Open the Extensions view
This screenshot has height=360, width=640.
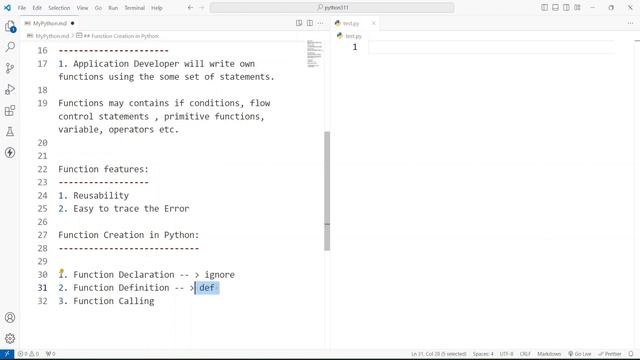click(x=10, y=111)
